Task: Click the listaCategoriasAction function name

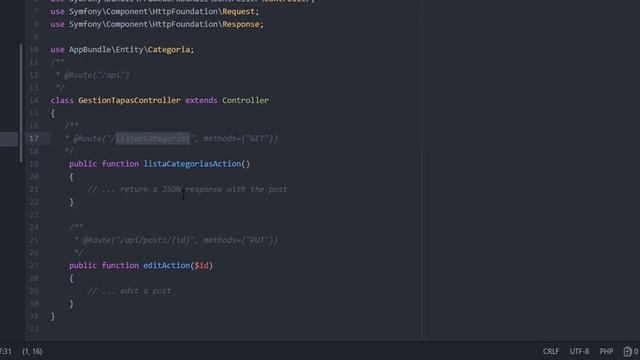Action: (192, 164)
